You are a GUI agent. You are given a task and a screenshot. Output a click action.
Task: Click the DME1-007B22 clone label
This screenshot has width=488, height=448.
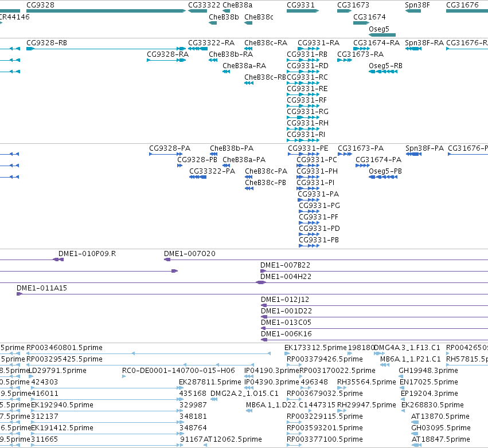point(286,265)
